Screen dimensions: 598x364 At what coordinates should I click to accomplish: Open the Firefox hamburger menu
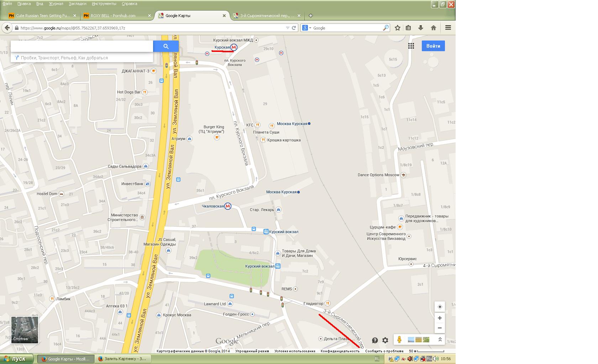[x=448, y=28]
